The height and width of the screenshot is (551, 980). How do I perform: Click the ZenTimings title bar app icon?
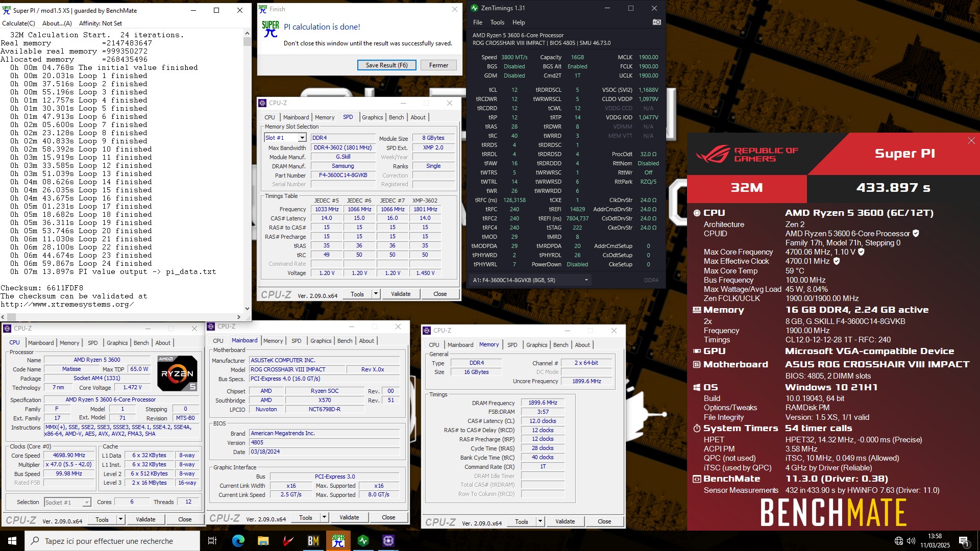[x=474, y=8]
